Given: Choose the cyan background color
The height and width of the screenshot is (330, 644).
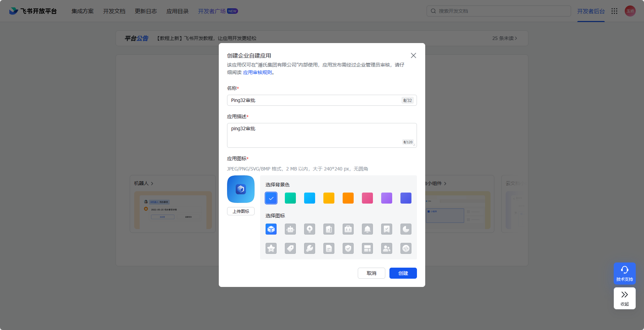Looking at the screenshot, I should point(310,198).
